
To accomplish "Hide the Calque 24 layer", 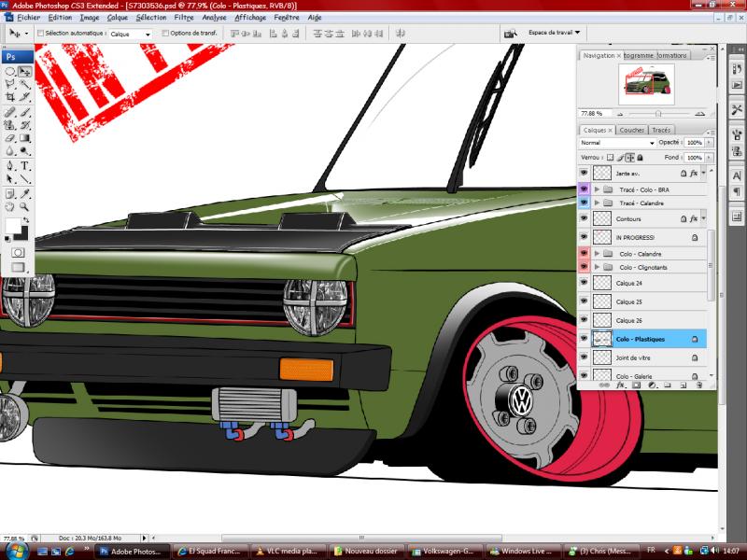I will point(585,283).
